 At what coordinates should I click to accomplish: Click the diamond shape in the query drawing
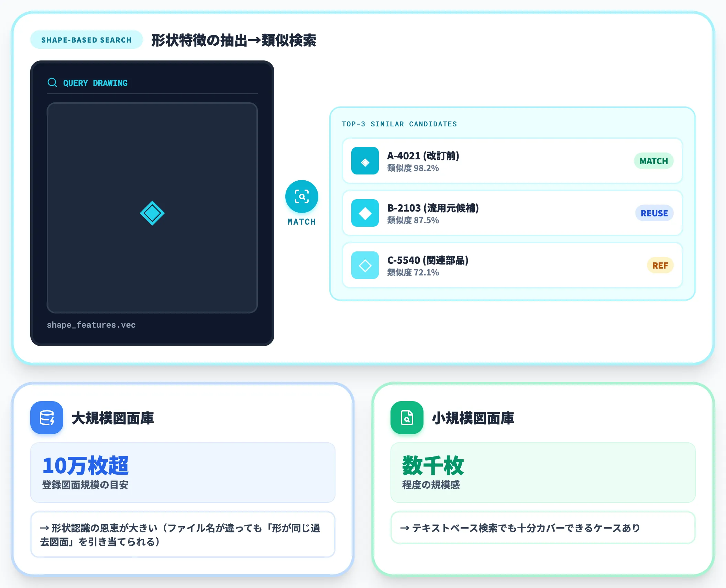click(152, 213)
